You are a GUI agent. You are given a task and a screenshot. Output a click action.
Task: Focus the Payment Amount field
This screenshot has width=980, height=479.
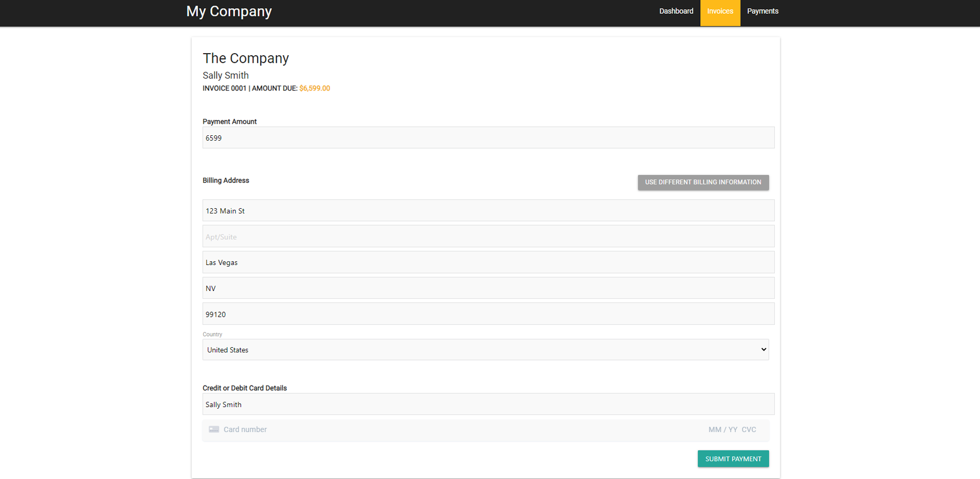488,138
